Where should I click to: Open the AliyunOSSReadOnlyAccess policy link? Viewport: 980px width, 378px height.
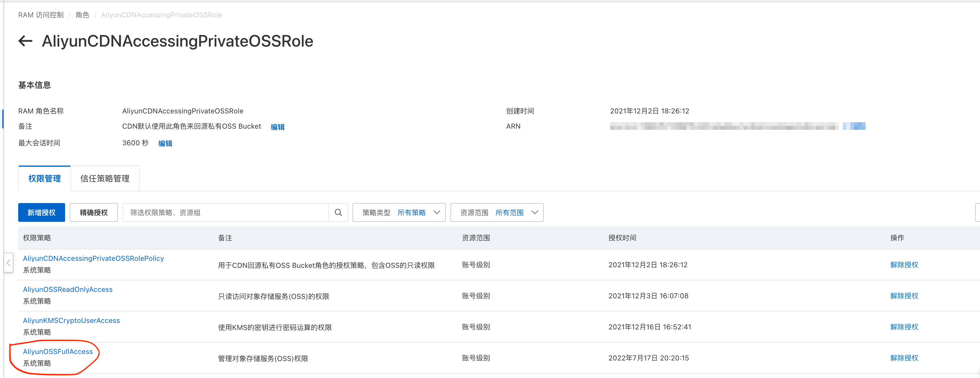(x=68, y=290)
